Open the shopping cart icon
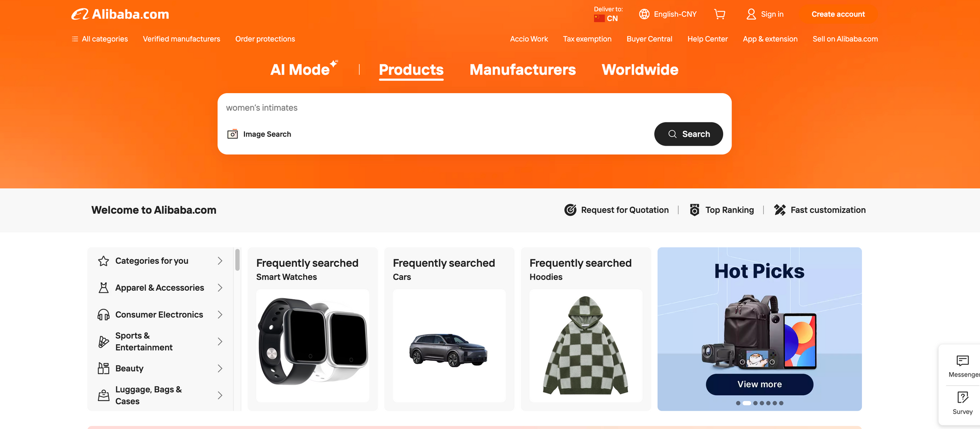980x429 pixels. pos(719,14)
